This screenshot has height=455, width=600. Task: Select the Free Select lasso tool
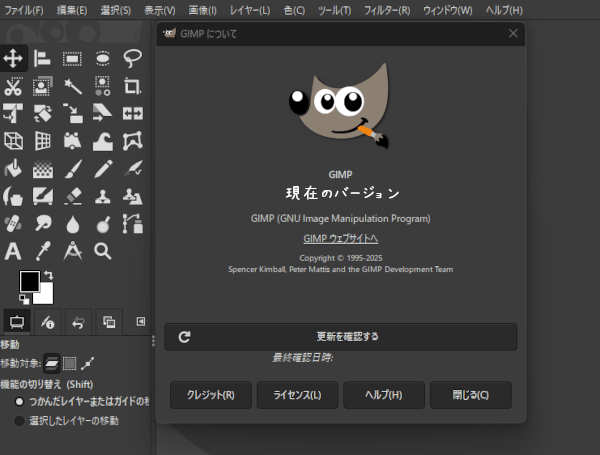tap(132, 59)
